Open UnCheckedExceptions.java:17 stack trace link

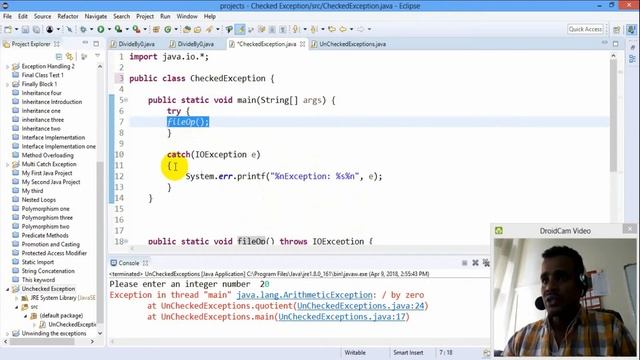point(342,317)
